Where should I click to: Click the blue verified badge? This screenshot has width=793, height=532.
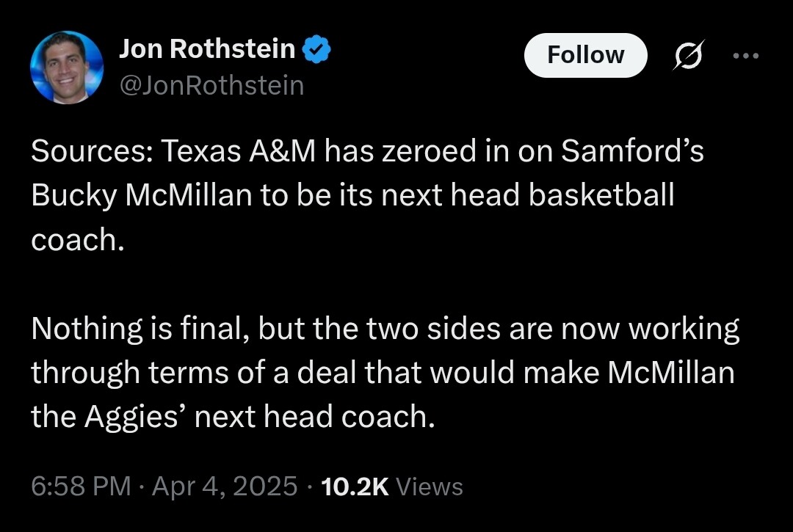point(317,49)
